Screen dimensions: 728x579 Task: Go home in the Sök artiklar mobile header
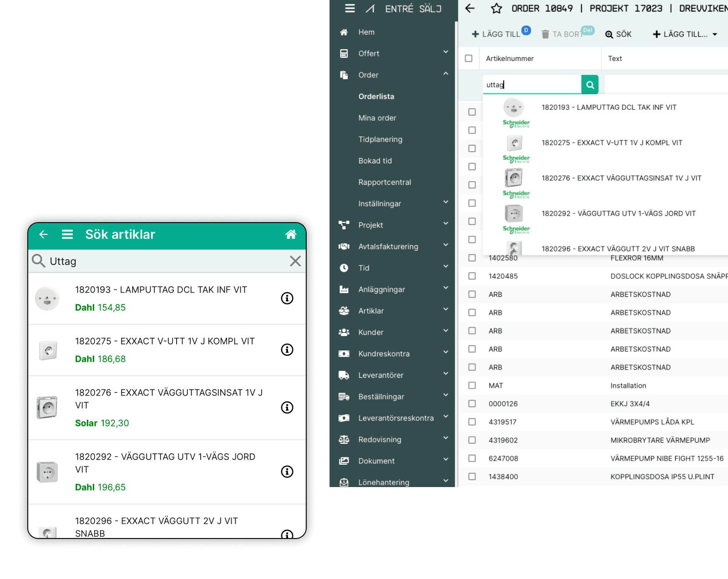pos(291,234)
